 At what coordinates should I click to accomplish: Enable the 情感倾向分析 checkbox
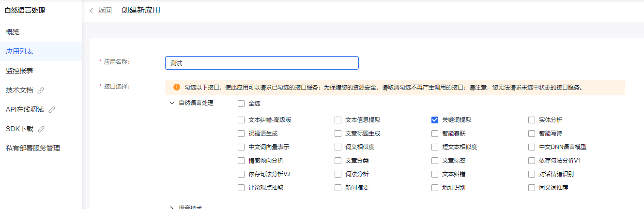tap(241, 161)
